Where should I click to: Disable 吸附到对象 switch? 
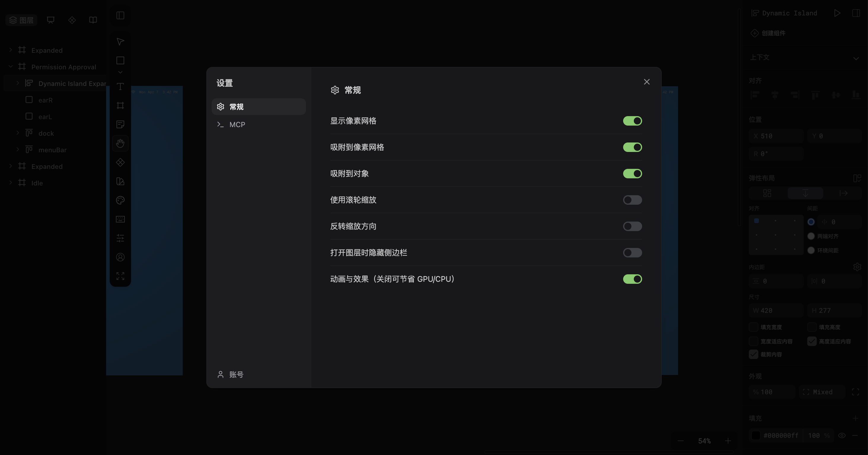pos(632,174)
